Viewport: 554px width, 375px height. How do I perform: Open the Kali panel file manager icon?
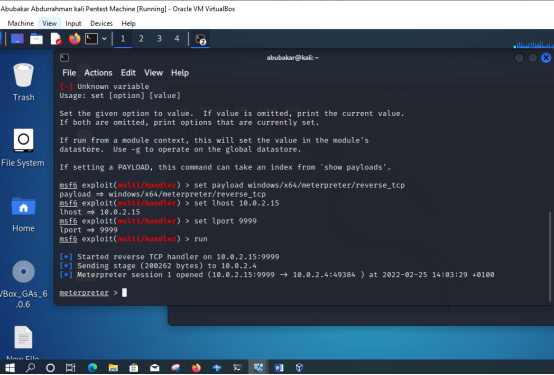click(x=36, y=39)
